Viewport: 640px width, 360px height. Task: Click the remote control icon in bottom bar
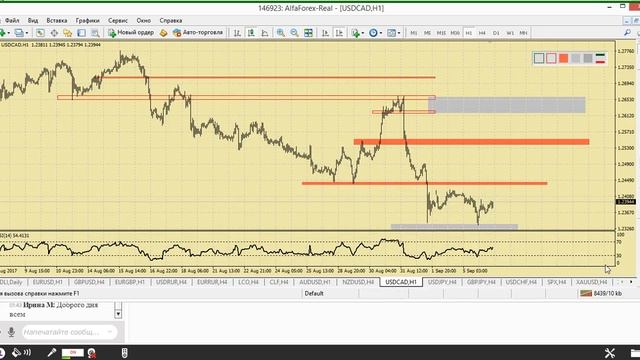[x=125, y=353]
